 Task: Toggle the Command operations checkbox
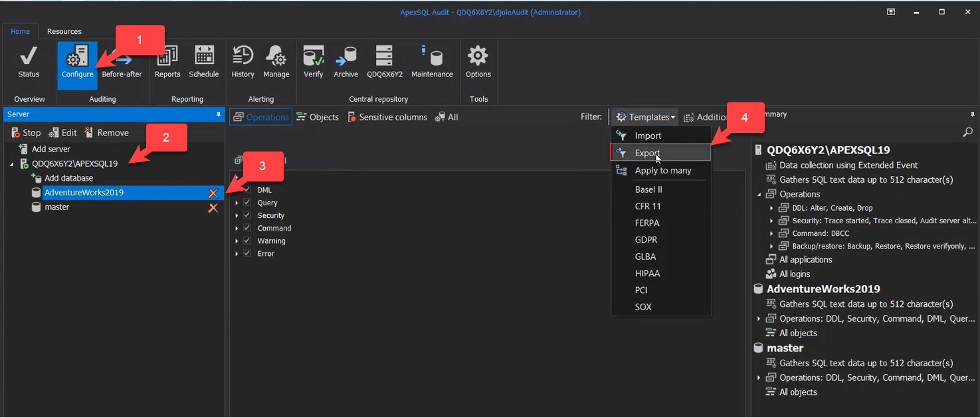(x=246, y=228)
